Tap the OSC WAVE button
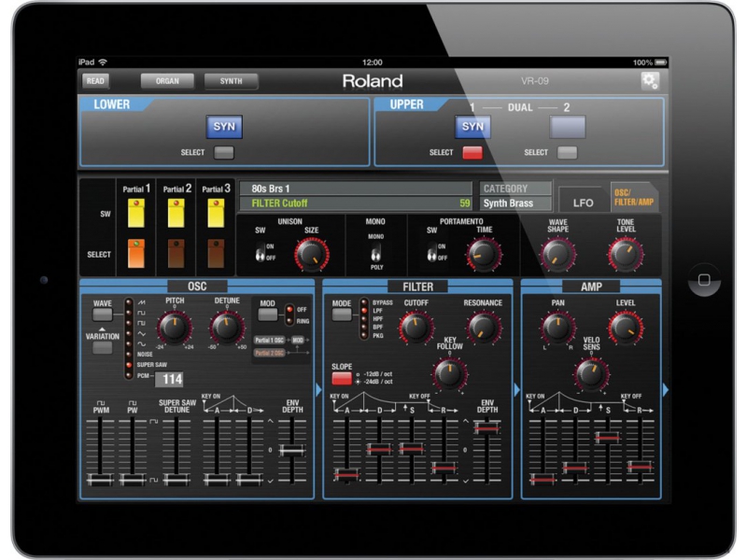This screenshot has height=560, width=747. (x=103, y=315)
